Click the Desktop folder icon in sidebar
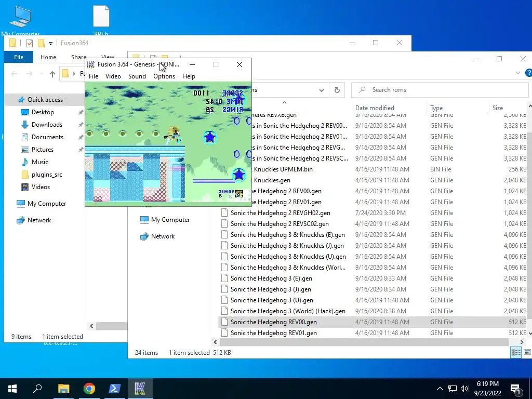The height and width of the screenshot is (399, 532). [25, 112]
